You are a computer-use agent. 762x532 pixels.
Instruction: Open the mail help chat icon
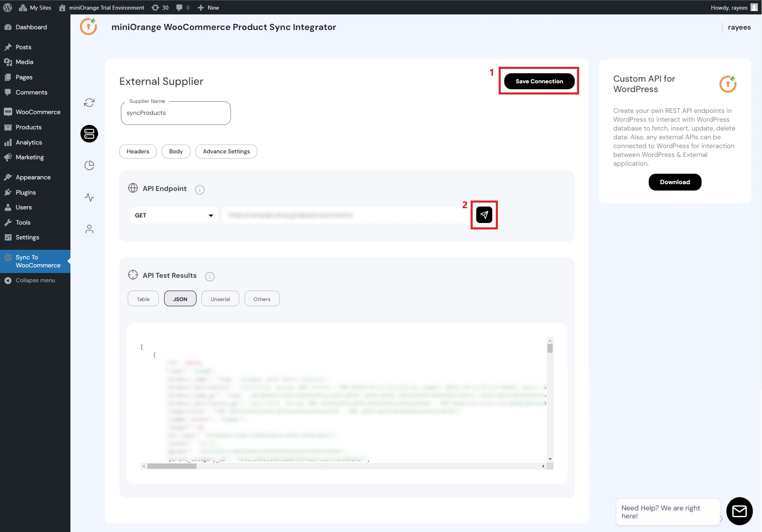coord(740,511)
